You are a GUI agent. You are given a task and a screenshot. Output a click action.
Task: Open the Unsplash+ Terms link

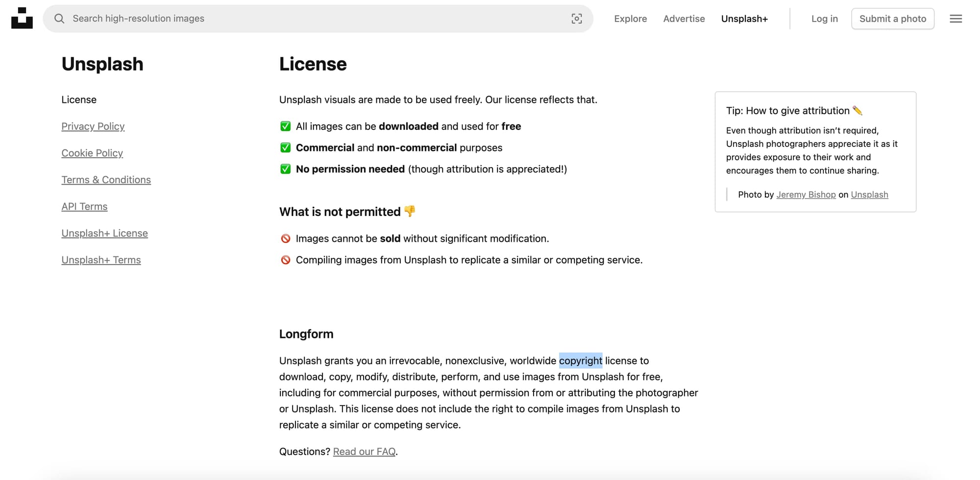101,260
